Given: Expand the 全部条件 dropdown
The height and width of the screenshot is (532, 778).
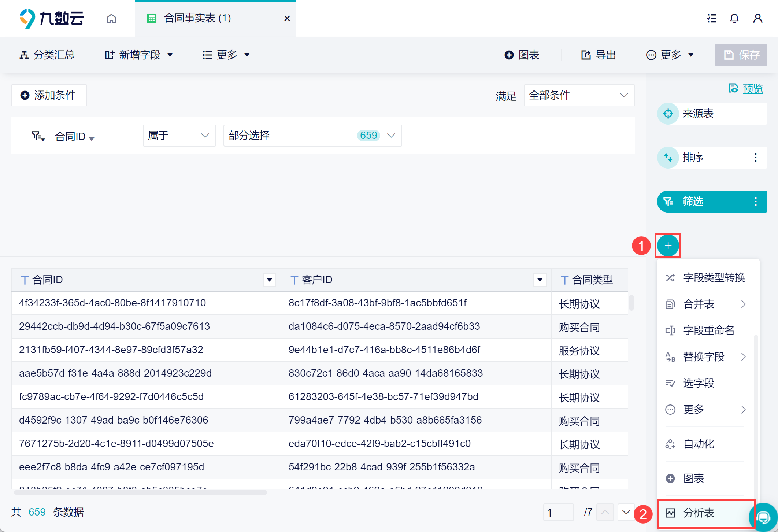Looking at the screenshot, I should click(x=579, y=95).
